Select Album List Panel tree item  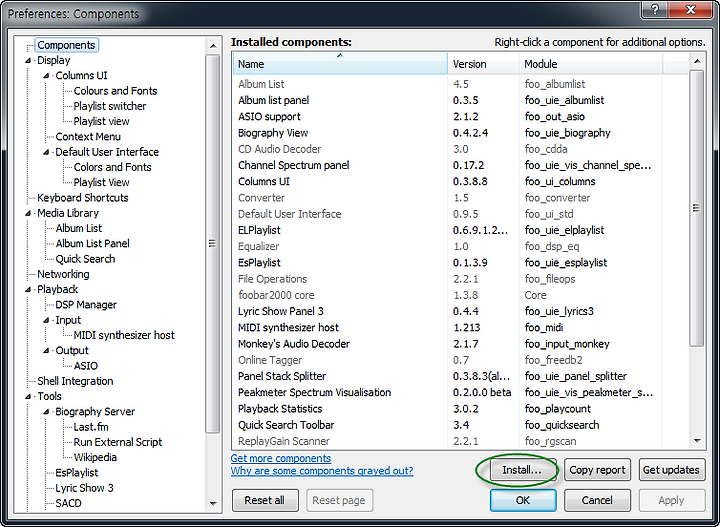92,243
